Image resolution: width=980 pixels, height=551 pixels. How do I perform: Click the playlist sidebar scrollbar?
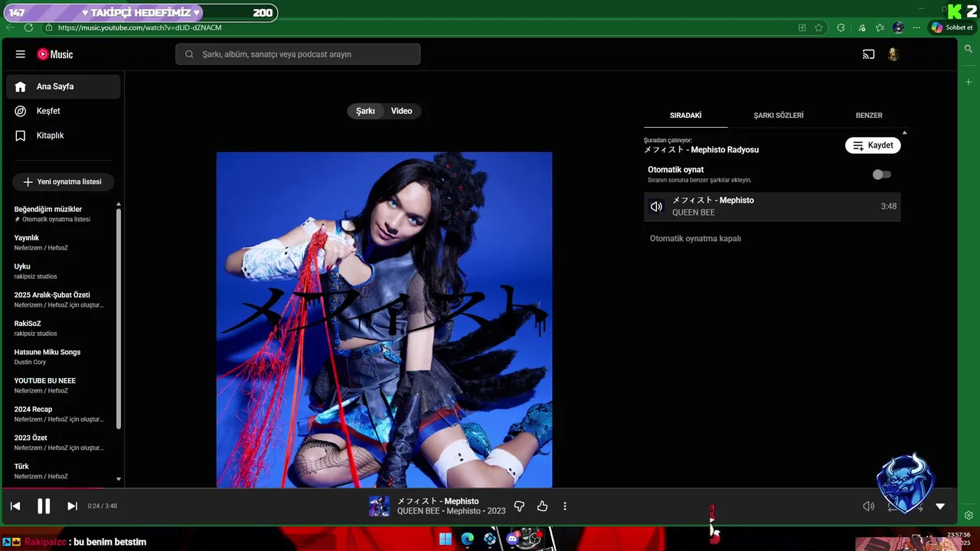click(x=119, y=318)
